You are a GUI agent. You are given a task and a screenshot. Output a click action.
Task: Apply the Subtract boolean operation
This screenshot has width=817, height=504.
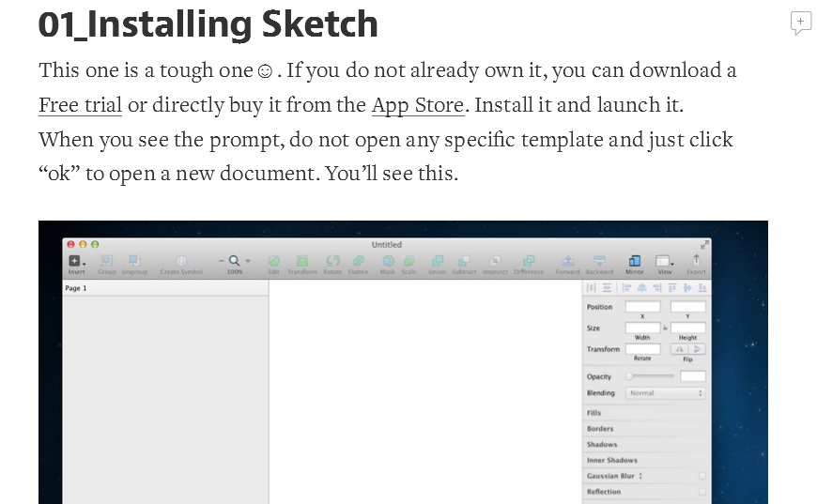pos(464,261)
